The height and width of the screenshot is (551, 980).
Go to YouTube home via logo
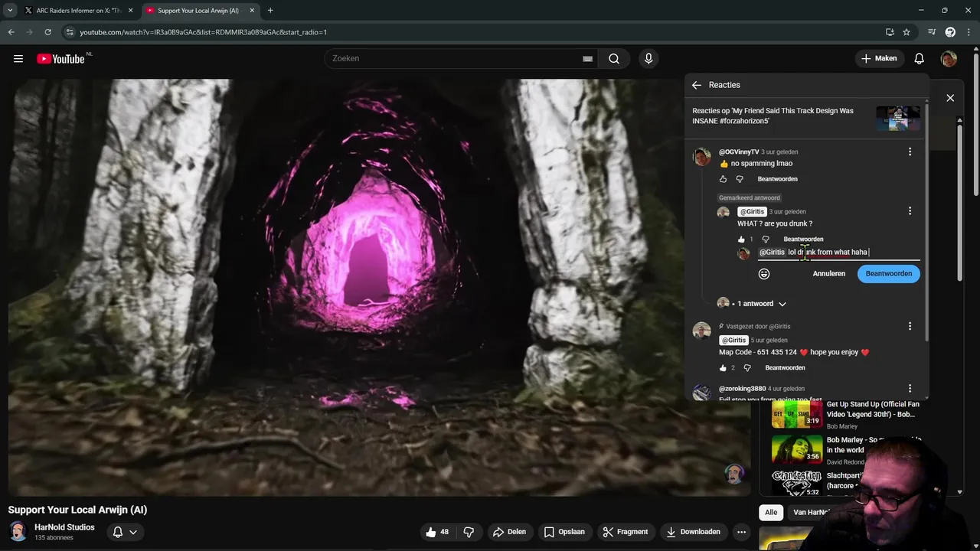[60, 59]
